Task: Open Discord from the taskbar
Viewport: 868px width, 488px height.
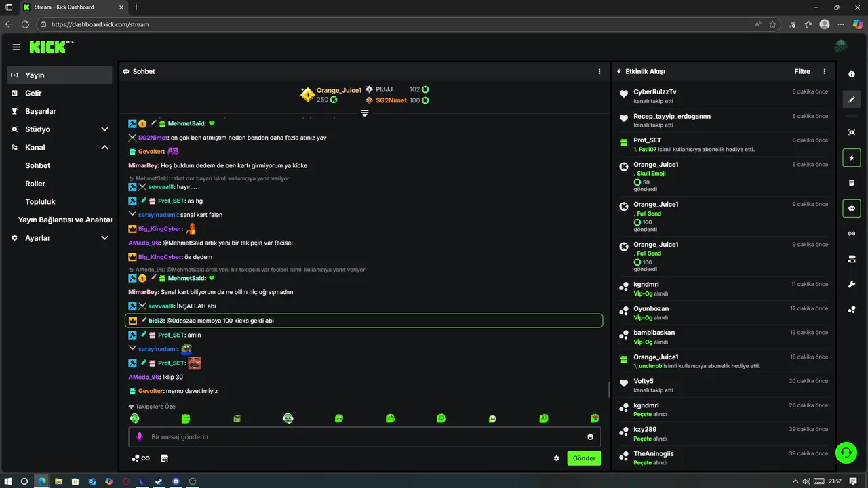Action: [176, 481]
